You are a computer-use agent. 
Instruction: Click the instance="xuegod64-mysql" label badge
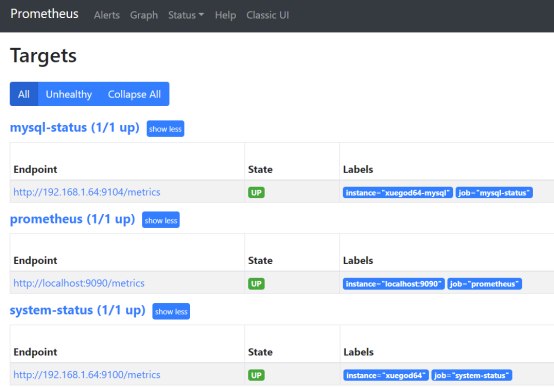coord(397,192)
